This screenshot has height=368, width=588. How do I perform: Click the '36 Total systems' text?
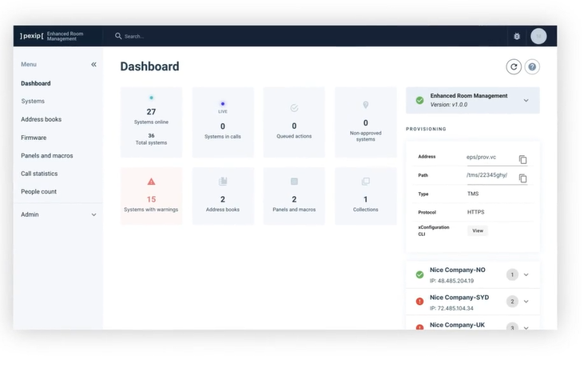151,139
